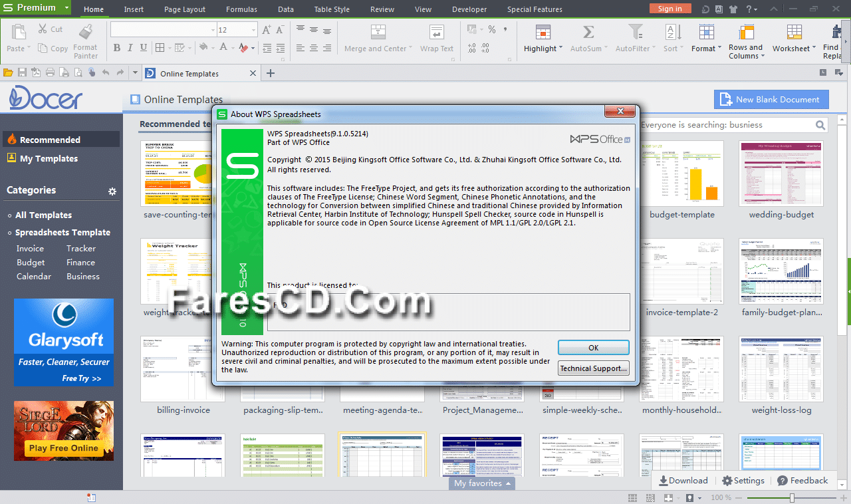Viewport: 851px width, 504px height.
Task: Expand the Premium application menu arrow
Action: [x=66, y=8]
